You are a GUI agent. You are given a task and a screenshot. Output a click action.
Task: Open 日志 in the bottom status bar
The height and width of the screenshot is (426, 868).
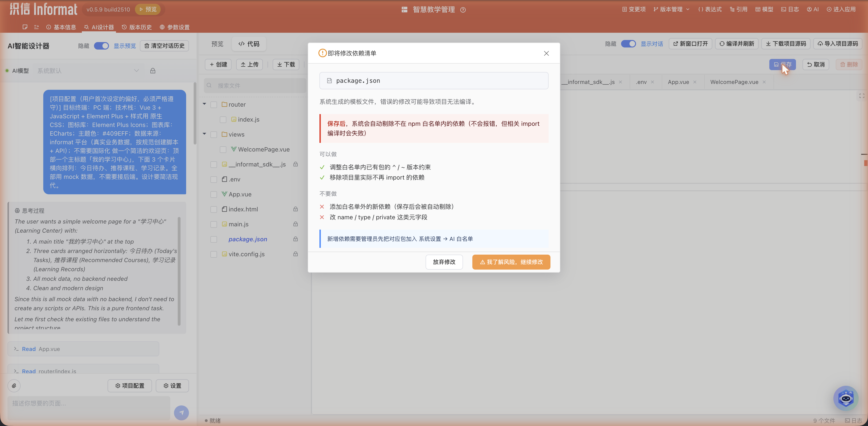coord(853,421)
